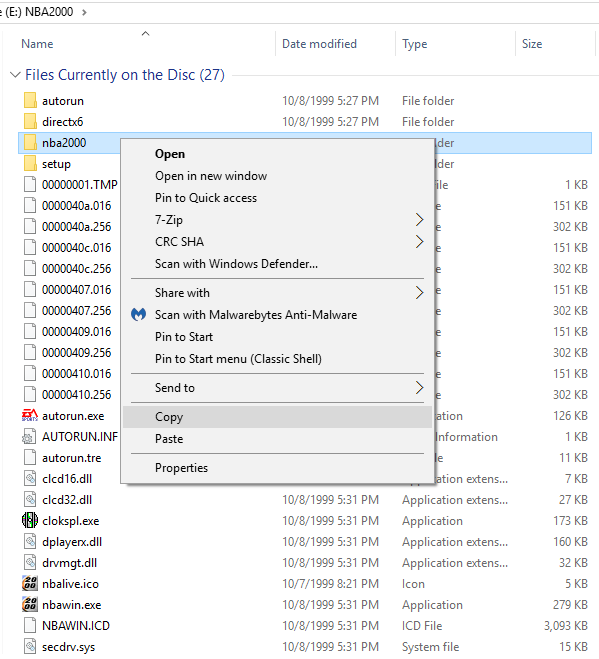Select the nbalive.ico icon
This screenshot has width=599, height=659.
30,584
